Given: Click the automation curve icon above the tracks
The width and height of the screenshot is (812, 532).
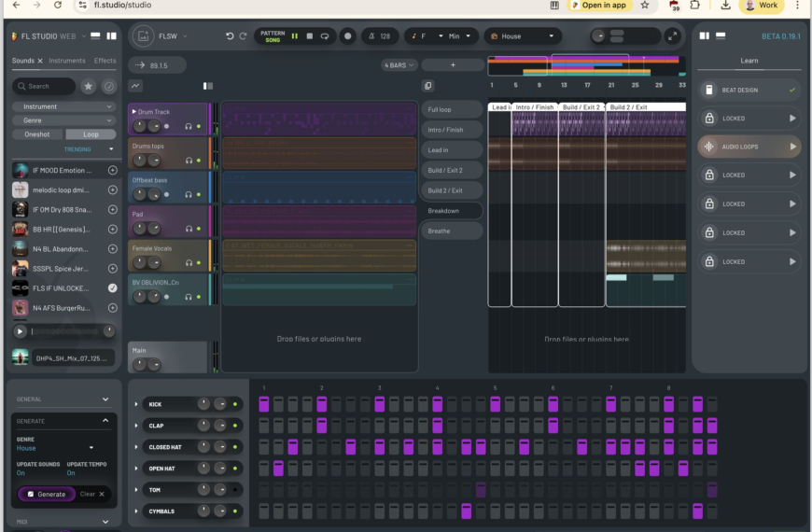Looking at the screenshot, I should click(135, 86).
